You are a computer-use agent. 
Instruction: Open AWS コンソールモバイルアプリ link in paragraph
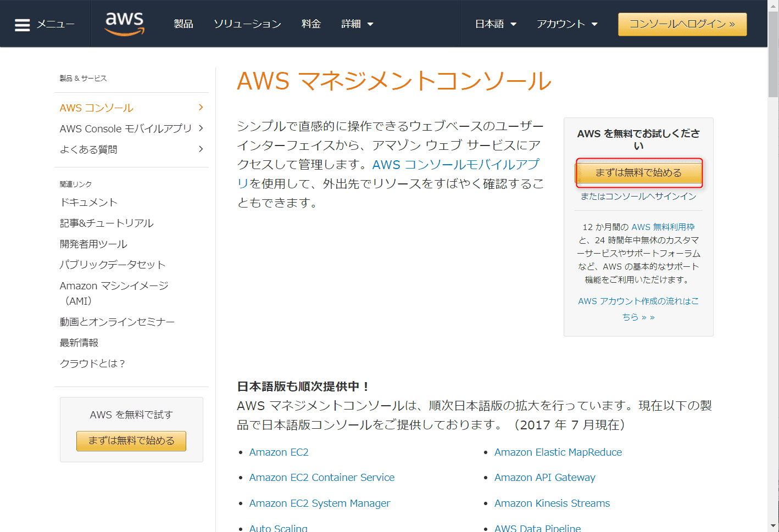point(388,174)
